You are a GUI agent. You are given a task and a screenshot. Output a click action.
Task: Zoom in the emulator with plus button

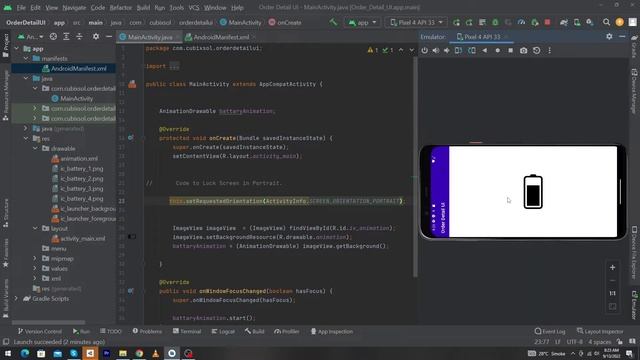pyautogui.click(x=612, y=268)
